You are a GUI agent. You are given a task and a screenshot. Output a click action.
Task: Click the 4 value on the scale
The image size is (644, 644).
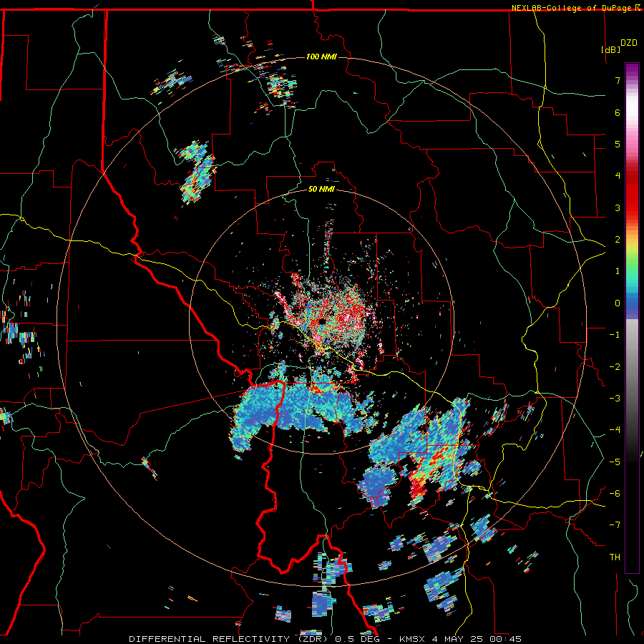(618, 176)
